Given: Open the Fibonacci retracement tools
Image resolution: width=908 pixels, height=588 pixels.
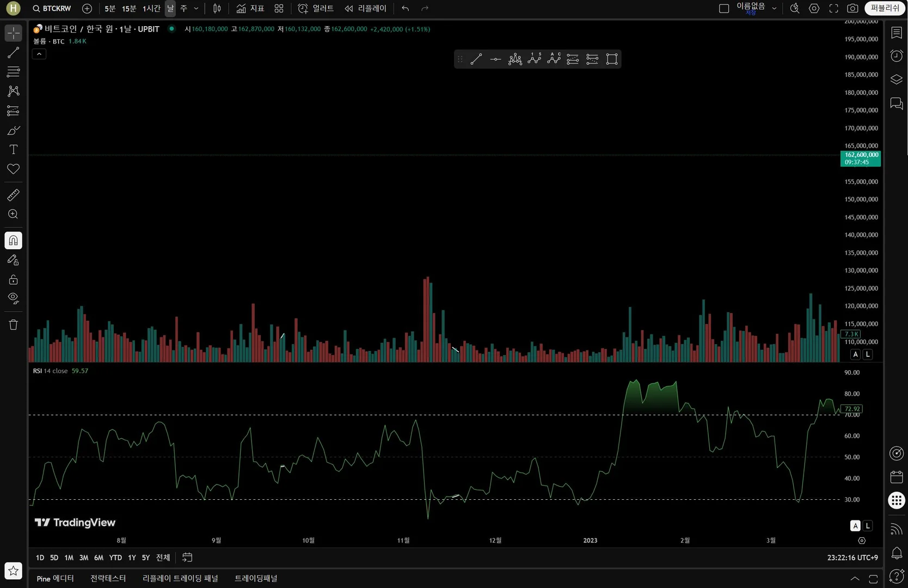Looking at the screenshot, I should [13, 72].
